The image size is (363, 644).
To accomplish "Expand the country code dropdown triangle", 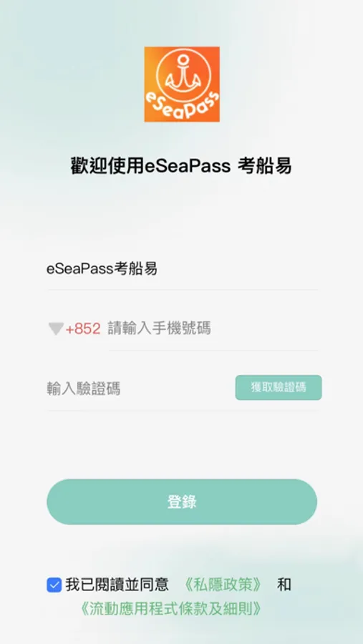I will [x=56, y=329].
